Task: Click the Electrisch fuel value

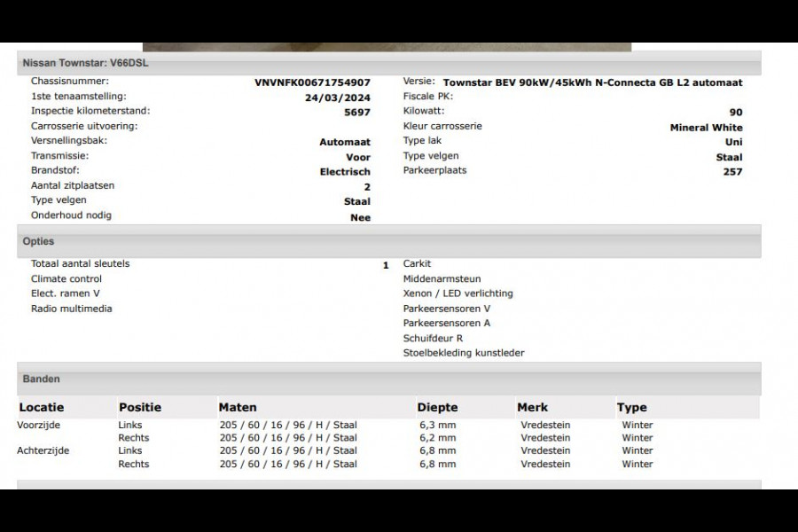Action: point(345,172)
